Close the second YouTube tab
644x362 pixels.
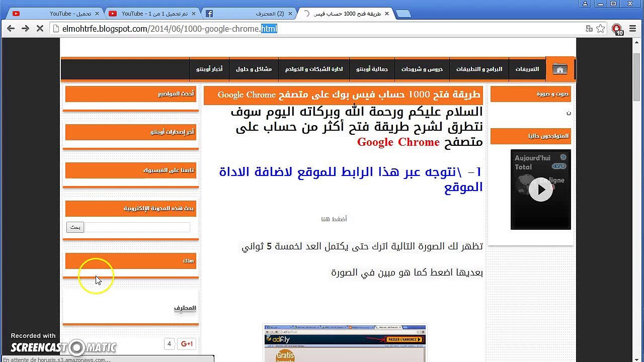click(194, 14)
